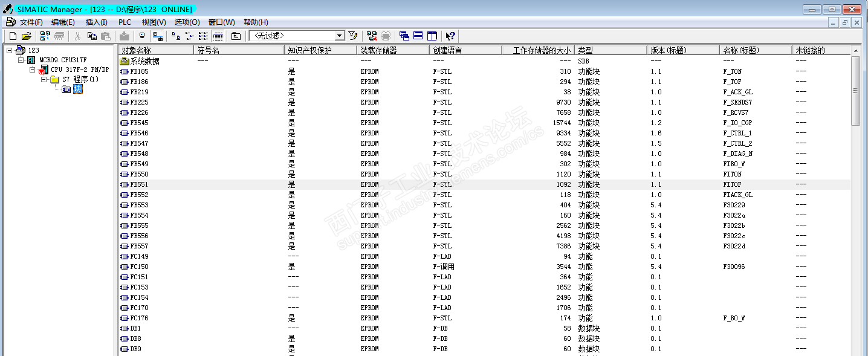Viewport: 868px width, 356px height.
Task: Click the Download to PLC icon
Action: 124,36
